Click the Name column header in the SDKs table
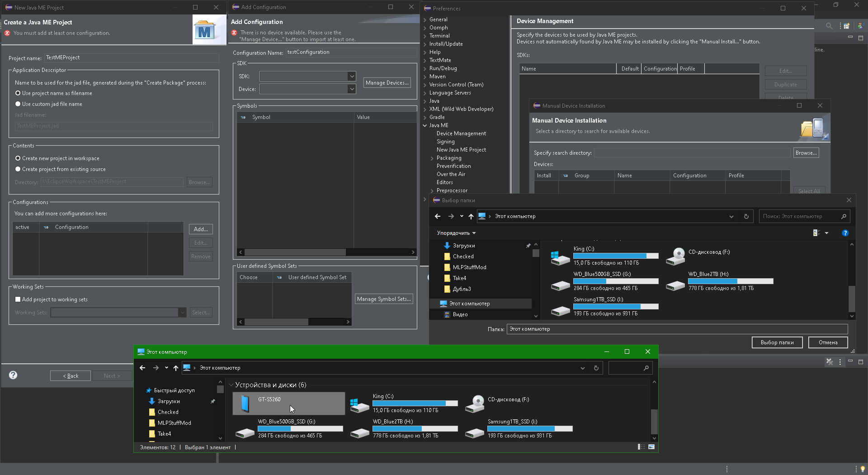 click(567, 69)
